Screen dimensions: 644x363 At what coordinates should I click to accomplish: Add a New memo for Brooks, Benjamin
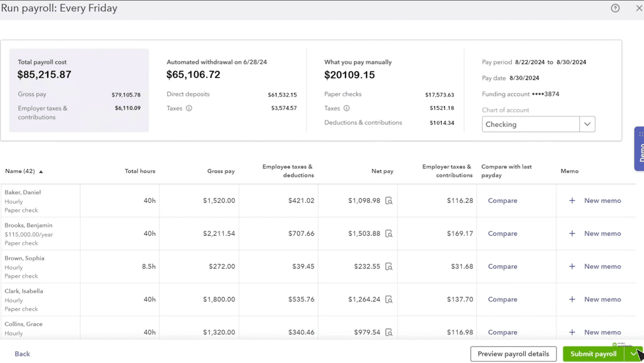(x=602, y=234)
